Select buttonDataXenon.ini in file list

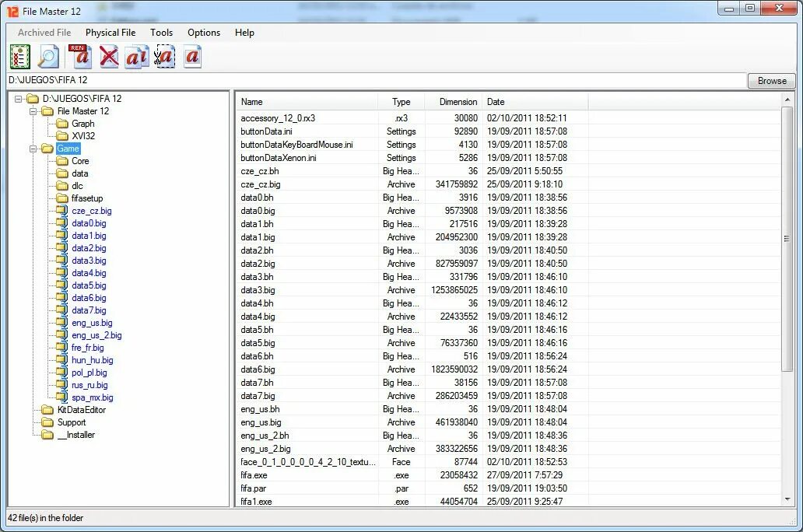click(279, 158)
